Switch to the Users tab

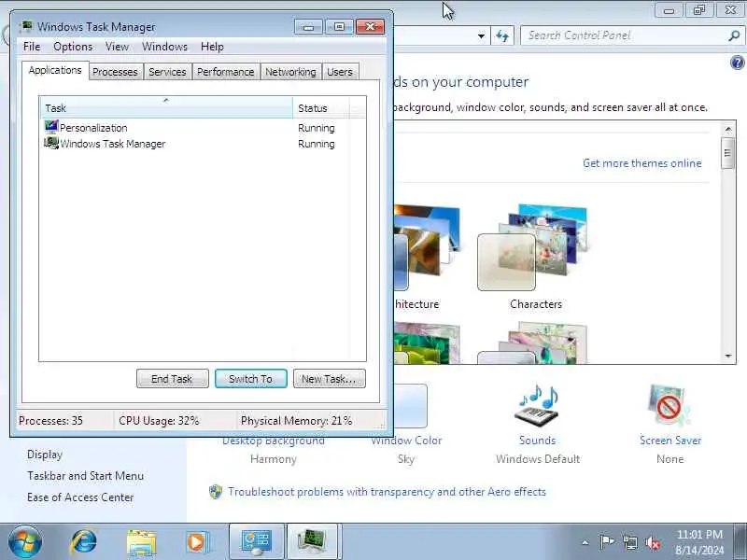point(340,72)
